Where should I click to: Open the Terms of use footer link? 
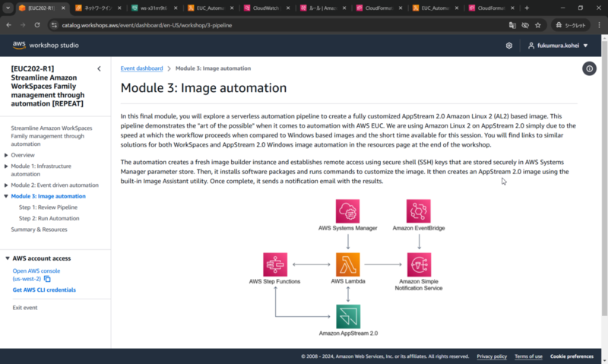coord(528,356)
